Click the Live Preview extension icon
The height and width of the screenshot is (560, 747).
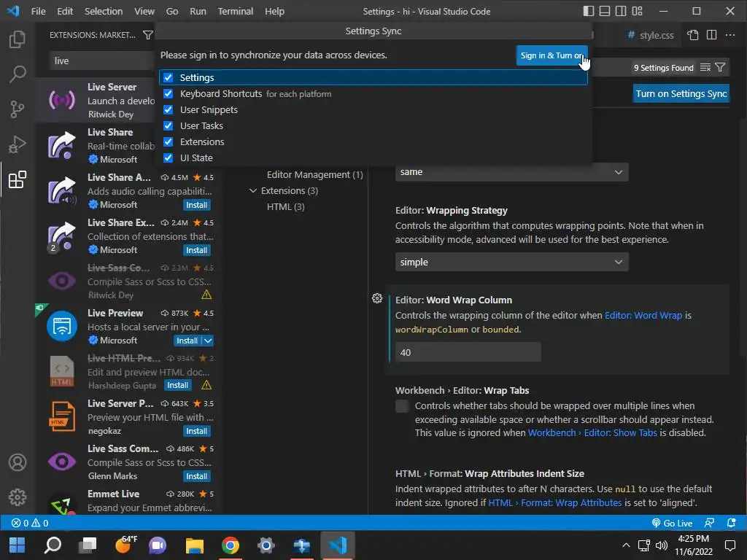pyautogui.click(x=62, y=326)
